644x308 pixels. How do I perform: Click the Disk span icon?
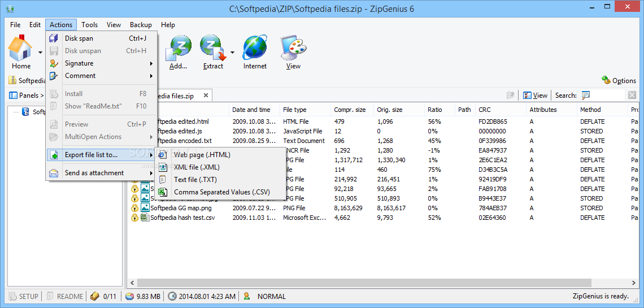(54, 38)
